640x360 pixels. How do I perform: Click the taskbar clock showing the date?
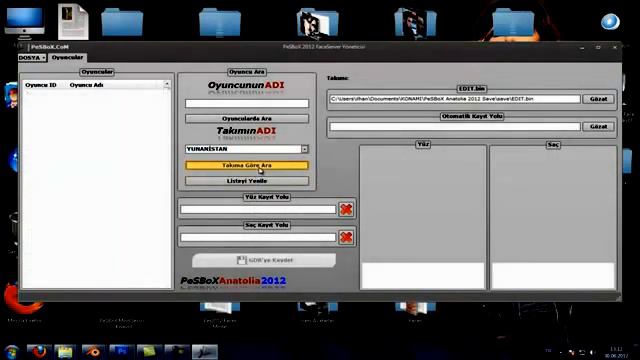point(616,352)
